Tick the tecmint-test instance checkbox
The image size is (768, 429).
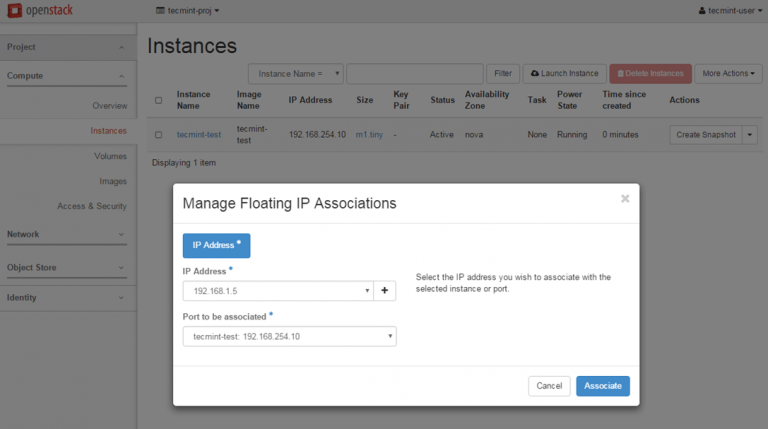(158, 134)
